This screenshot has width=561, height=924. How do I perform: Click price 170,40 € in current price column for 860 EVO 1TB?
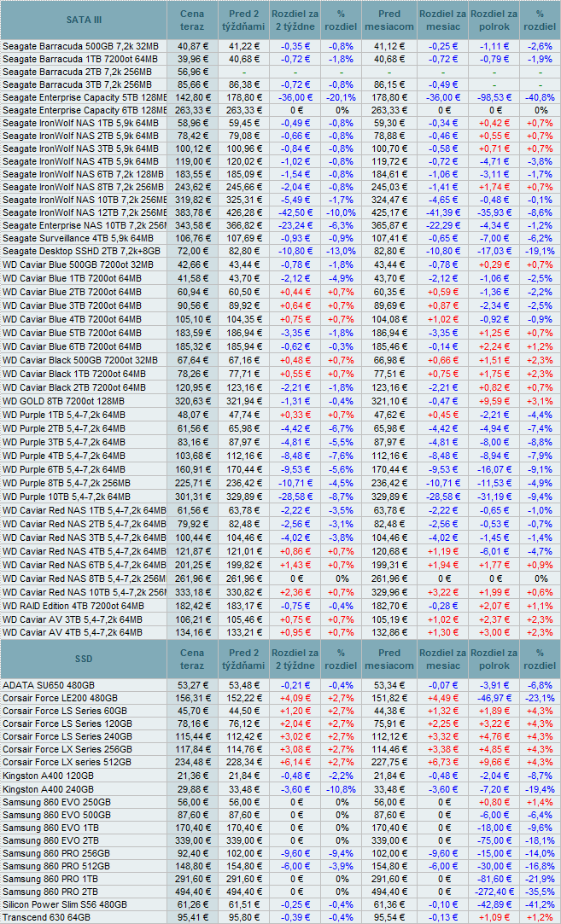(192, 828)
